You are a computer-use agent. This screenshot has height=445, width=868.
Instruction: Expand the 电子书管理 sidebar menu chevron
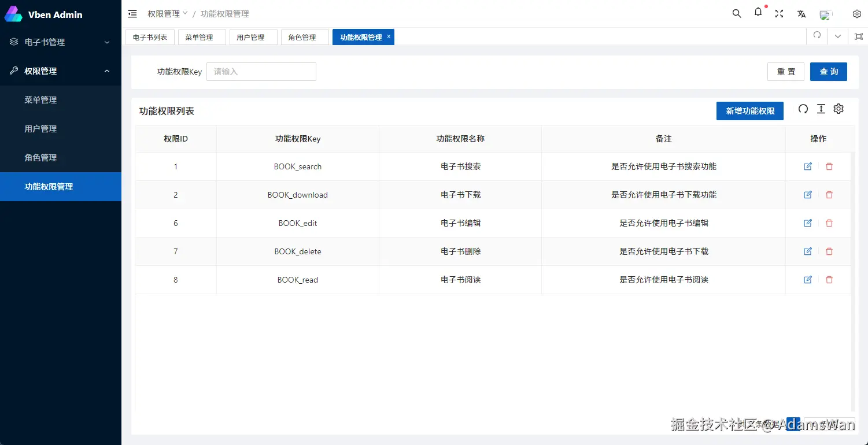point(106,42)
